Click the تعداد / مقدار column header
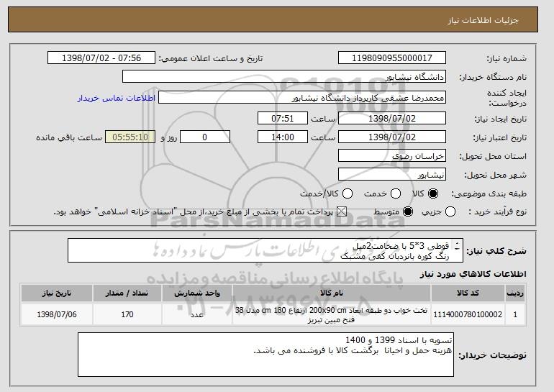The height and width of the screenshot is (392, 554). point(127,293)
